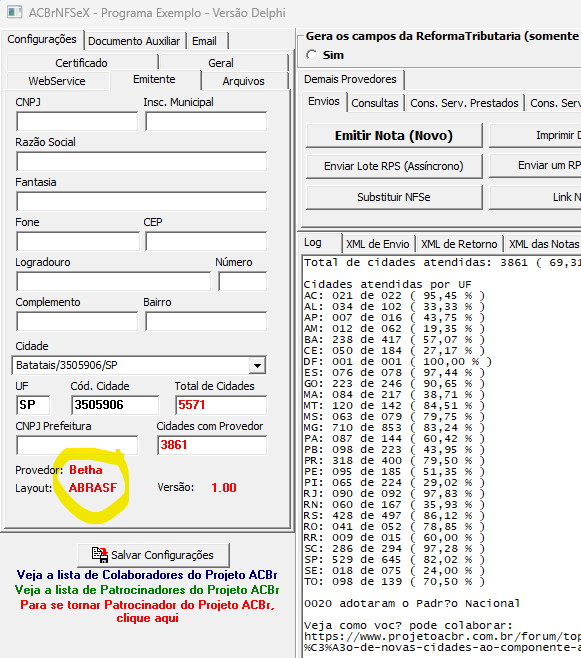Image resolution: width=581 pixels, height=658 pixels.
Task: Click log line 'RS: 428 de 497'
Action: click(394, 516)
